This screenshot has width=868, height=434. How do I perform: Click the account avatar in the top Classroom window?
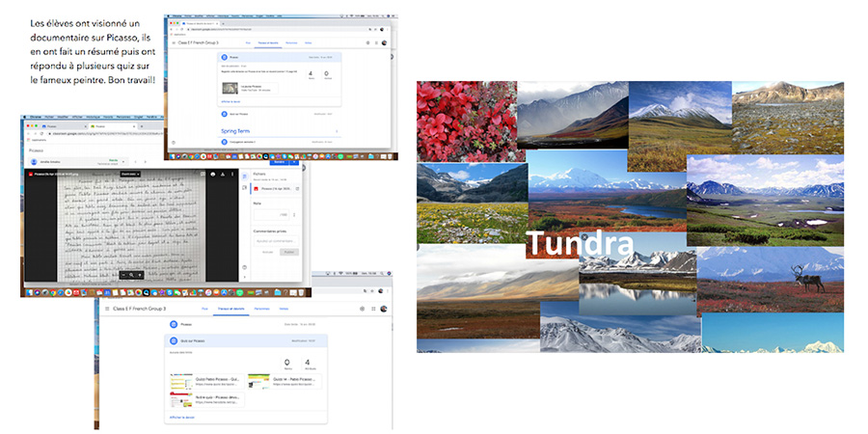[384, 42]
